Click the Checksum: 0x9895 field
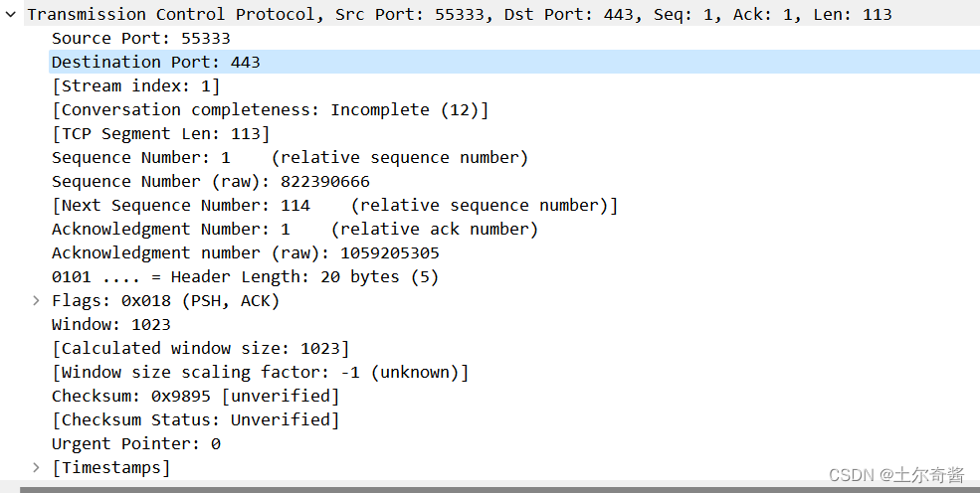The image size is (980, 493). (x=195, y=396)
